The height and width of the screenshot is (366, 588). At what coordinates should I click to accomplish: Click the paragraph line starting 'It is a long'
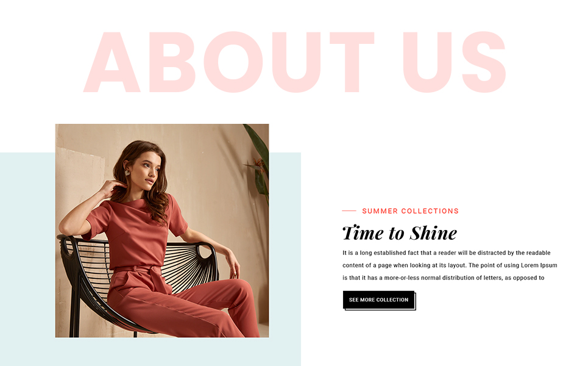(x=446, y=253)
